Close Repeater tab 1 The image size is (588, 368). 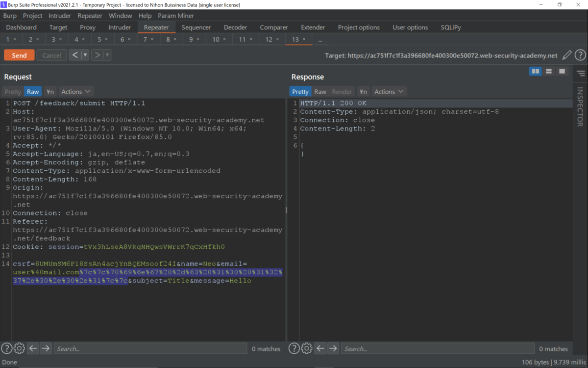tap(15, 39)
